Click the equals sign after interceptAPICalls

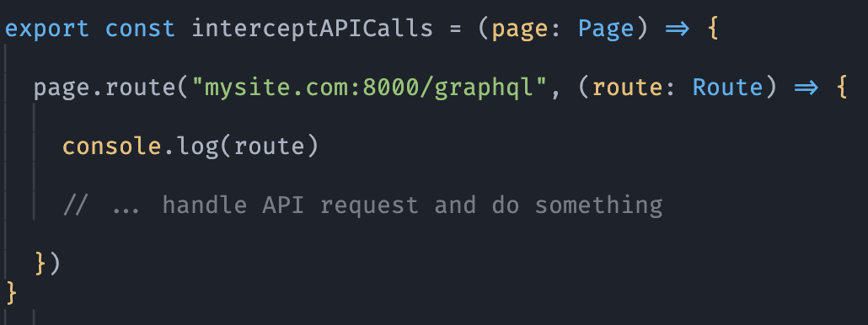(455, 29)
